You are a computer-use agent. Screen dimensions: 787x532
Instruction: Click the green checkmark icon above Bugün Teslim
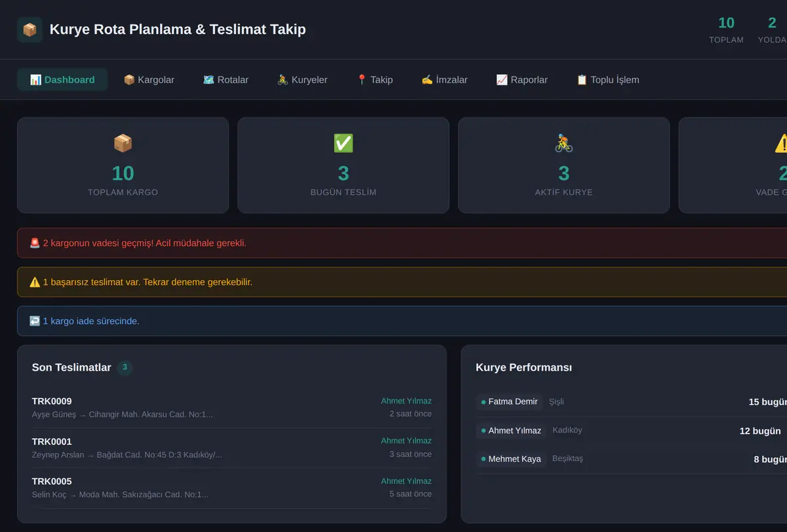click(343, 143)
